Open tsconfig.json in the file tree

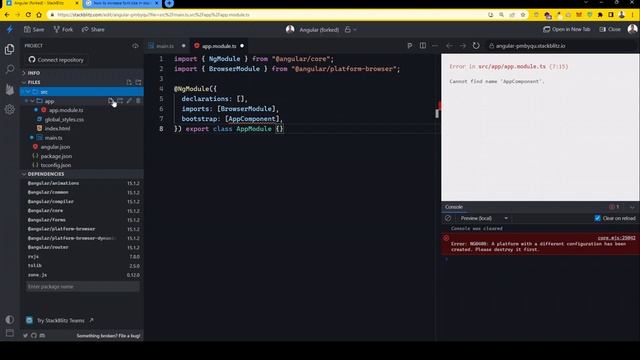pyautogui.click(x=56, y=165)
